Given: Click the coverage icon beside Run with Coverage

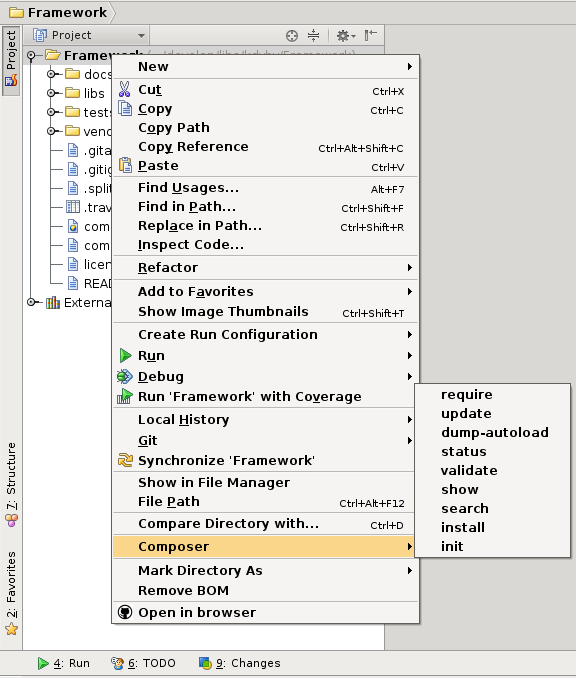Looking at the screenshot, I should coord(125,397).
